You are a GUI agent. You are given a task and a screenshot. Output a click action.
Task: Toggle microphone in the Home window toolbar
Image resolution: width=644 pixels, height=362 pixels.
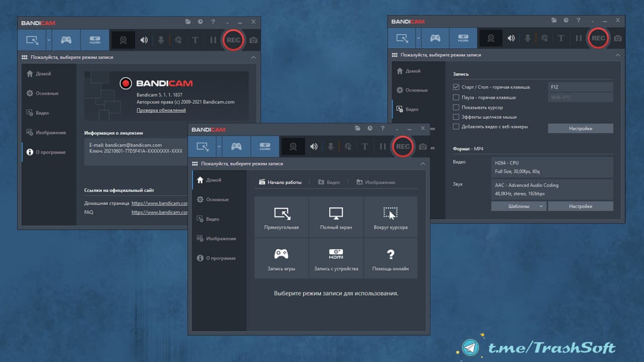coord(331,146)
